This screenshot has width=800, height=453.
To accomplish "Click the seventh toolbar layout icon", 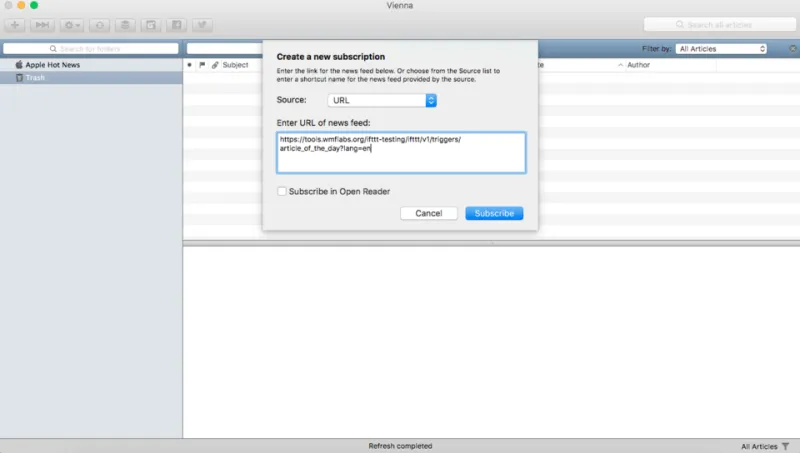I will coord(177,25).
